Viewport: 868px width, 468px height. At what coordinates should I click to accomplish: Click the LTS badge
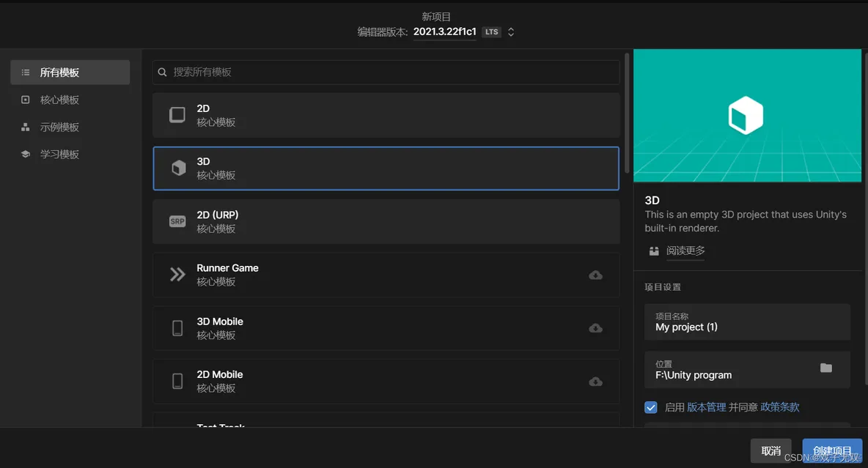(x=492, y=32)
